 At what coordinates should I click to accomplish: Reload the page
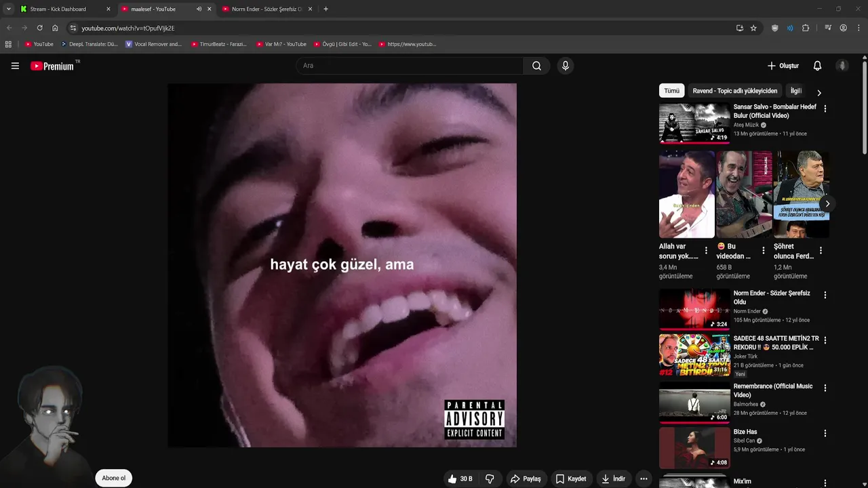39,28
